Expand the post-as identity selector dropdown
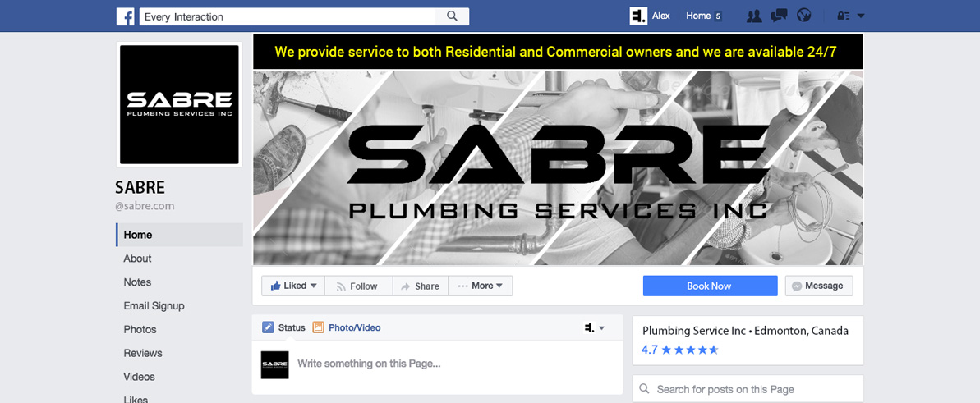The image size is (980, 403). tap(594, 327)
